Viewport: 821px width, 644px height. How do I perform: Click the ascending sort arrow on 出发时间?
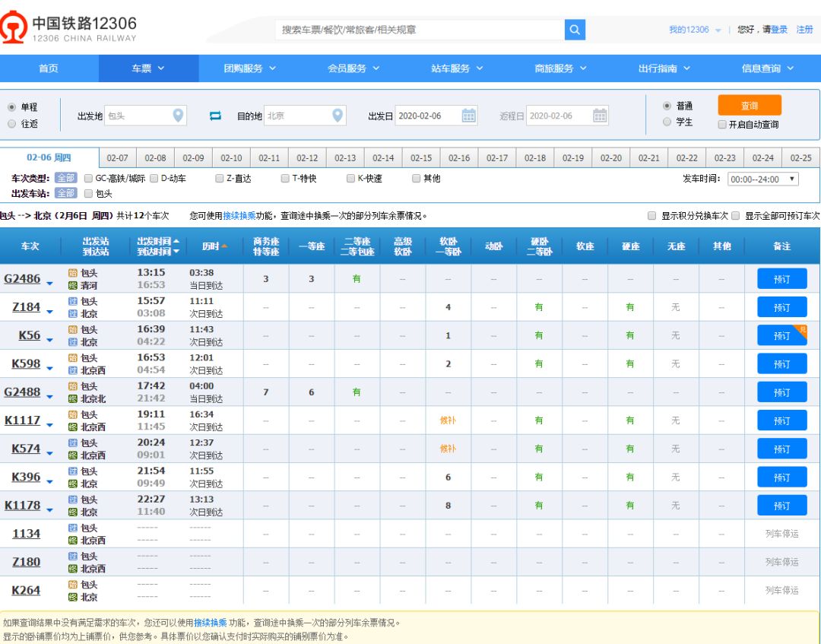pyautogui.click(x=176, y=241)
